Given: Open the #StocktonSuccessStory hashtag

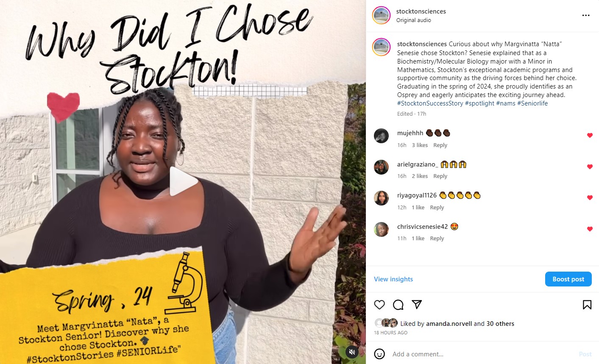Looking at the screenshot, I should click(x=430, y=103).
